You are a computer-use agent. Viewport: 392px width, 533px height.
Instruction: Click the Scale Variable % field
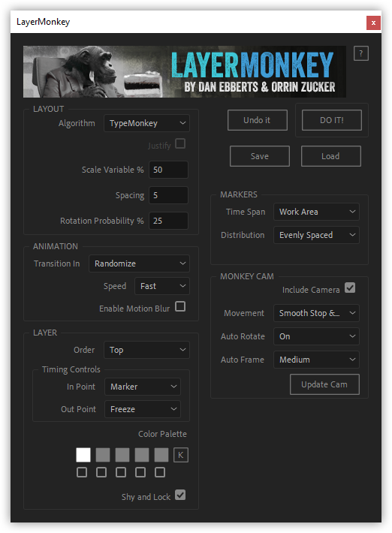pos(169,170)
